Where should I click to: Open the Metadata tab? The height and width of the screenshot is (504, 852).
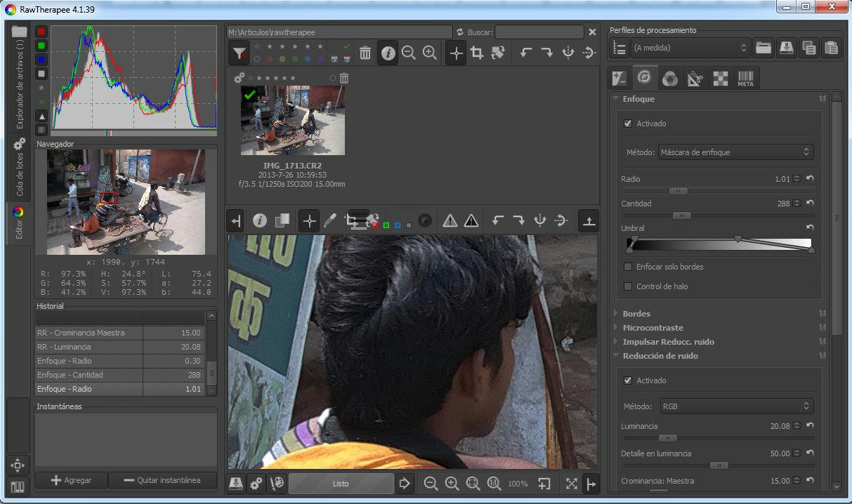click(x=745, y=78)
